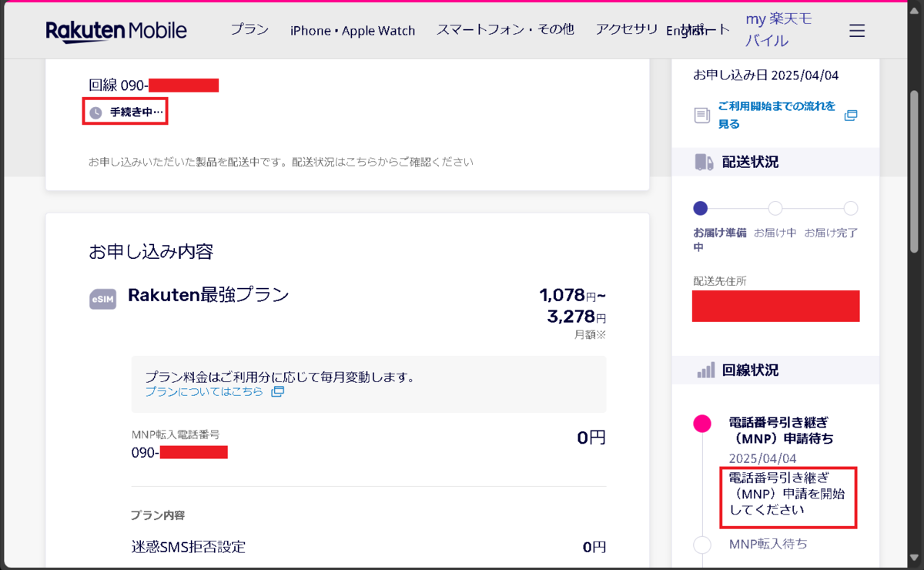Click the document icon beside ご利用開始までの流れ
This screenshot has height=570, width=924.
tap(702, 116)
